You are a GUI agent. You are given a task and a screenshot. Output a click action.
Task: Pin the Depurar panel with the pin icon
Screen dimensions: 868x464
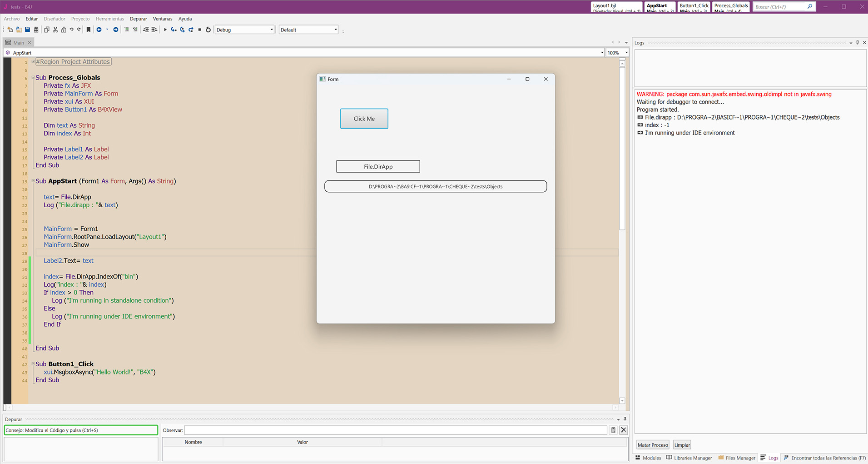point(625,419)
